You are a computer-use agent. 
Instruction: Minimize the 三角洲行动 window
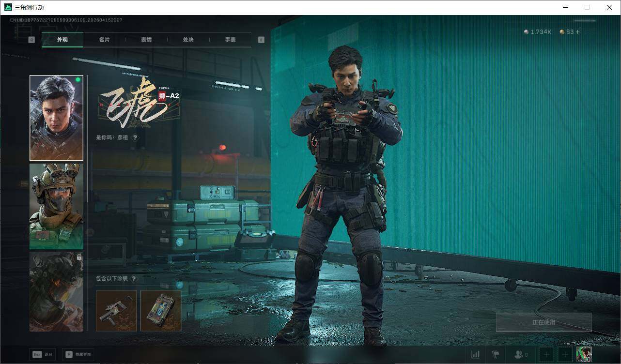pos(565,7)
